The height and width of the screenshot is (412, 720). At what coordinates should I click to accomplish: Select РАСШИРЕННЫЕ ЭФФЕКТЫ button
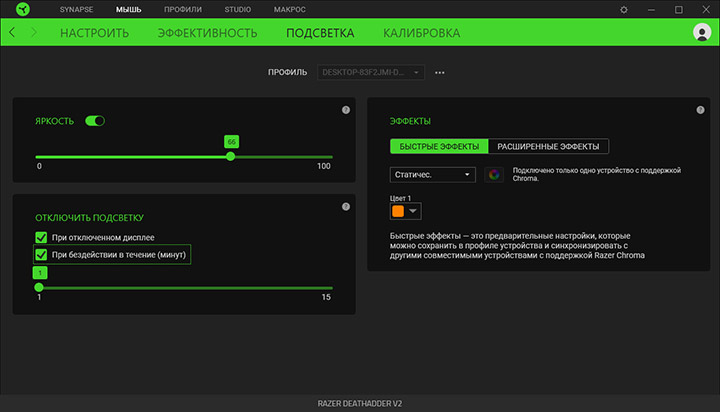(x=548, y=147)
